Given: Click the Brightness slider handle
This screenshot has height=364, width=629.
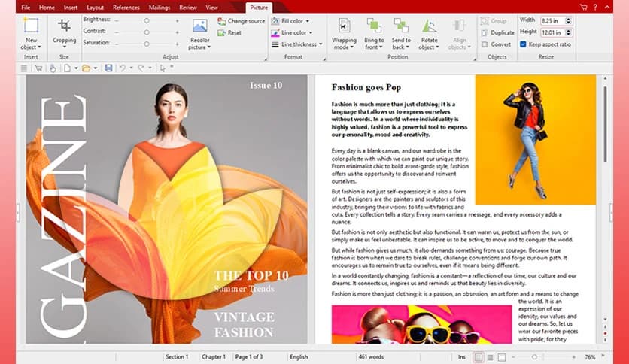Looking at the screenshot, I should tap(146, 20).
